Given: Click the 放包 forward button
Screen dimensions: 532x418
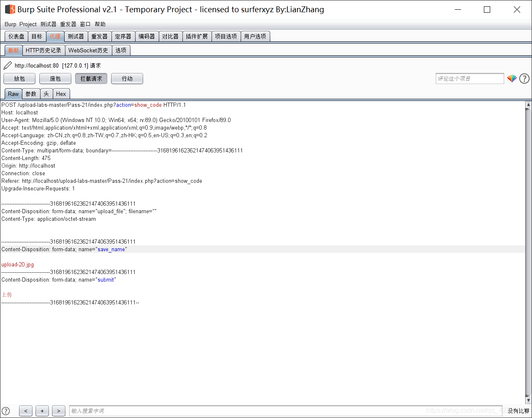Looking at the screenshot, I should [19, 79].
